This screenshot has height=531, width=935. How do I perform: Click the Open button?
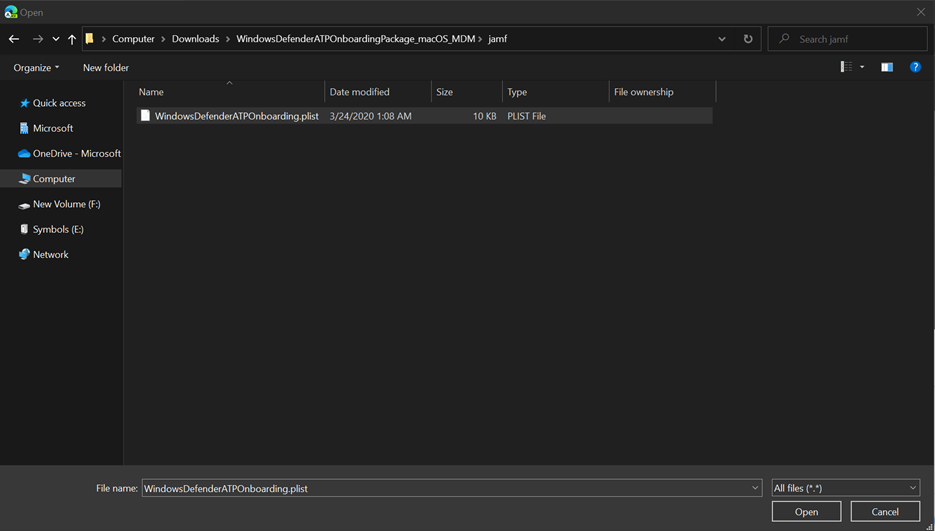(x=806, y=511)
